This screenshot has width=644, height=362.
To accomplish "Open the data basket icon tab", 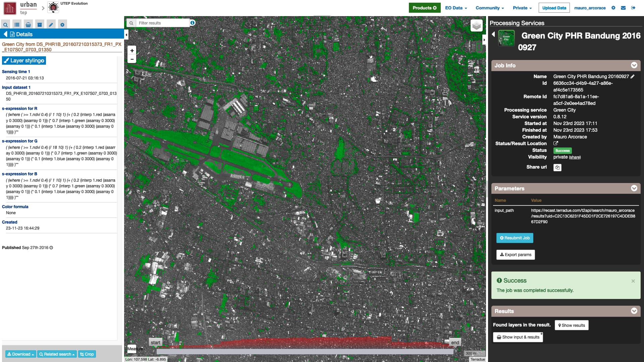I will (x=28, y=24).
